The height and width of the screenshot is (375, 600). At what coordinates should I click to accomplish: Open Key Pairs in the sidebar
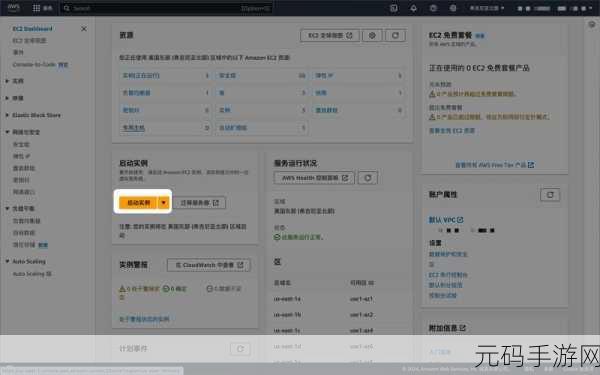(x=21, y=180)
